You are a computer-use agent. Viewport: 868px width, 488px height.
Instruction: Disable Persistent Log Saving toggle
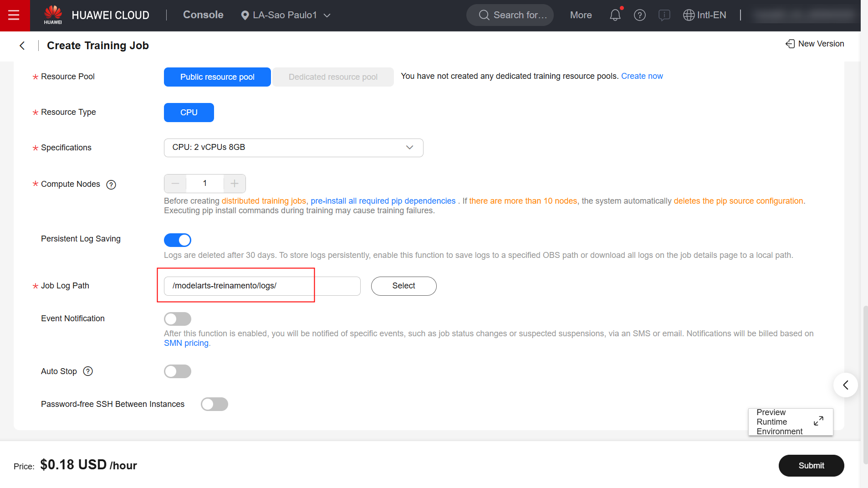tap(178, 240)
